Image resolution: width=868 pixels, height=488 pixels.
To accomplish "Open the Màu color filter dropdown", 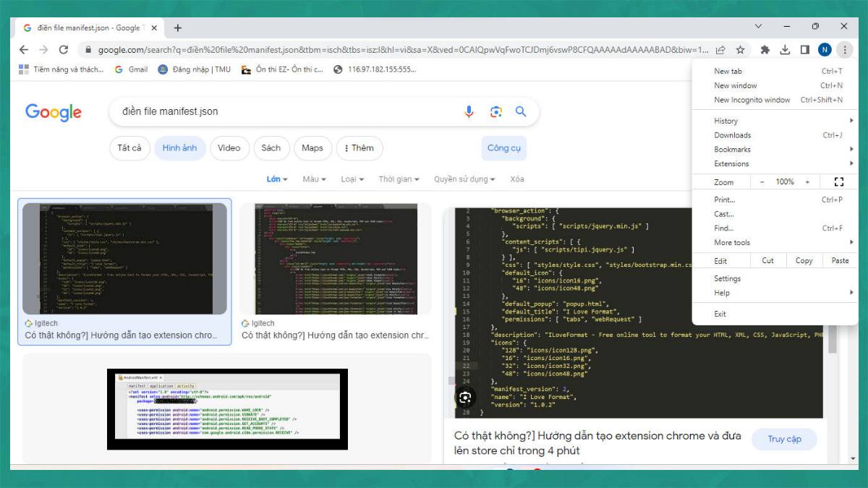I will (x=315, y=179).
